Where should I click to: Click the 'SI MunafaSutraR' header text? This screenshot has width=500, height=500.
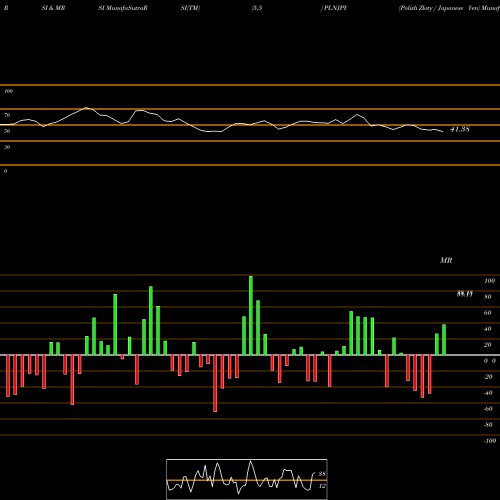coord(123,8)
